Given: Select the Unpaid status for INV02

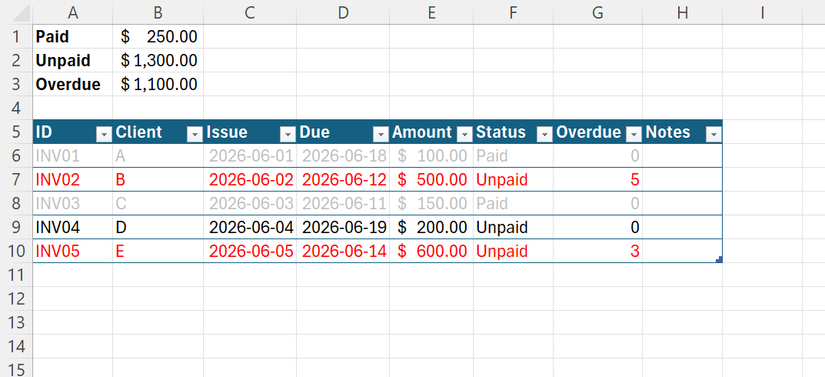Looking at the screenshot, I should click(x=513, y=180).
